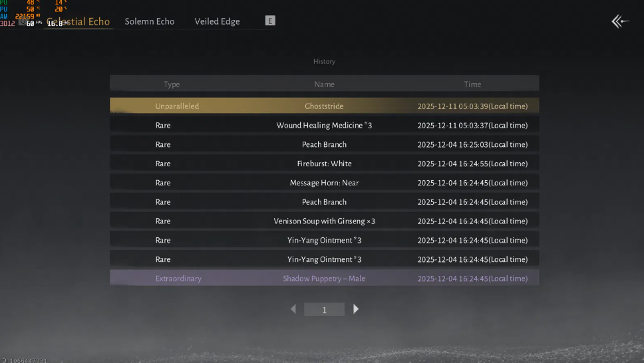The width and height of the screenshot is (644, 363).
Task: Click the E key hint icon
Action: tap(270, 21)
